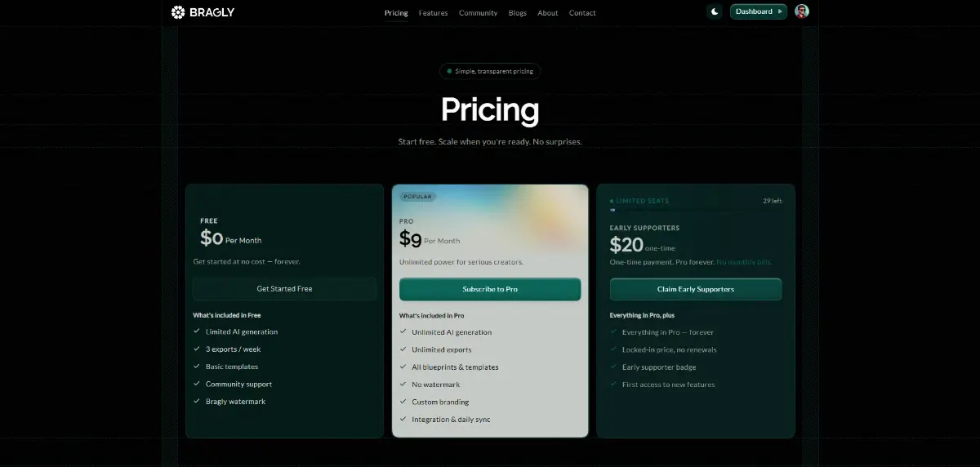The image size is (980, 467).
Task: Claim the Early Supporters plan
Action: [695, 289]
